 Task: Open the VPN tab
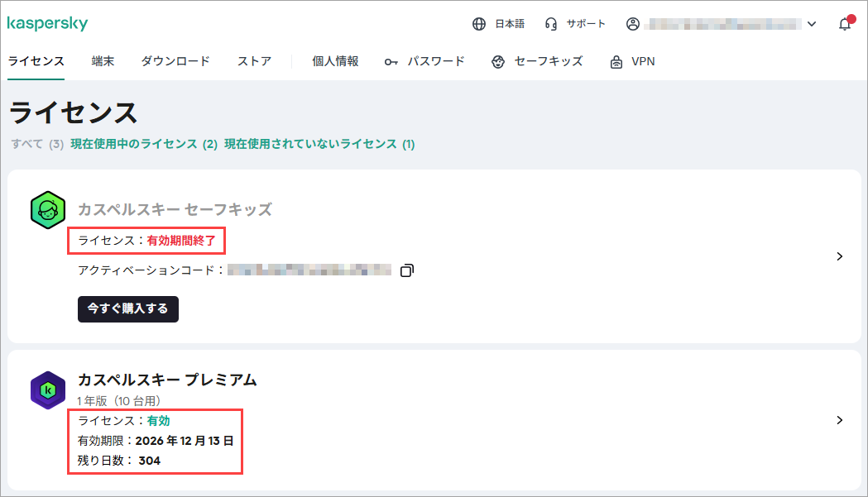[x=643, y=61]
